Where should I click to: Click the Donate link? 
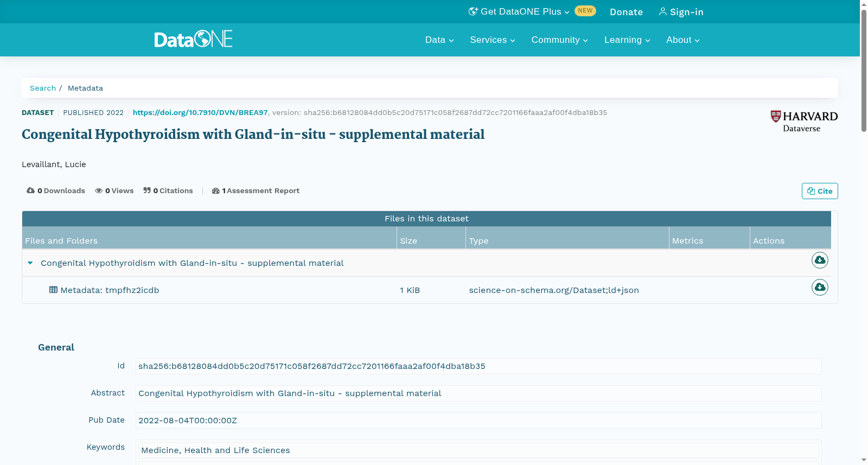(x=626, y=12)
